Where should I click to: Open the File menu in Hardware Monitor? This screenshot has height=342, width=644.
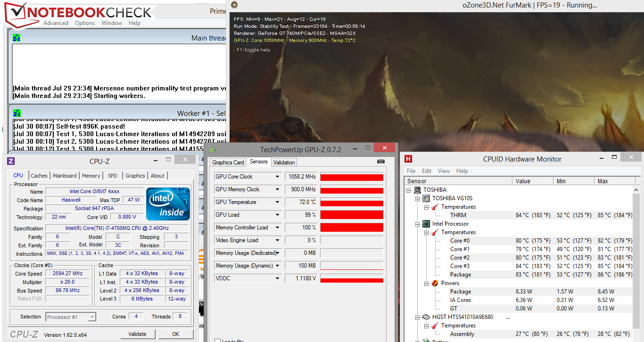[x=411, y=171]
